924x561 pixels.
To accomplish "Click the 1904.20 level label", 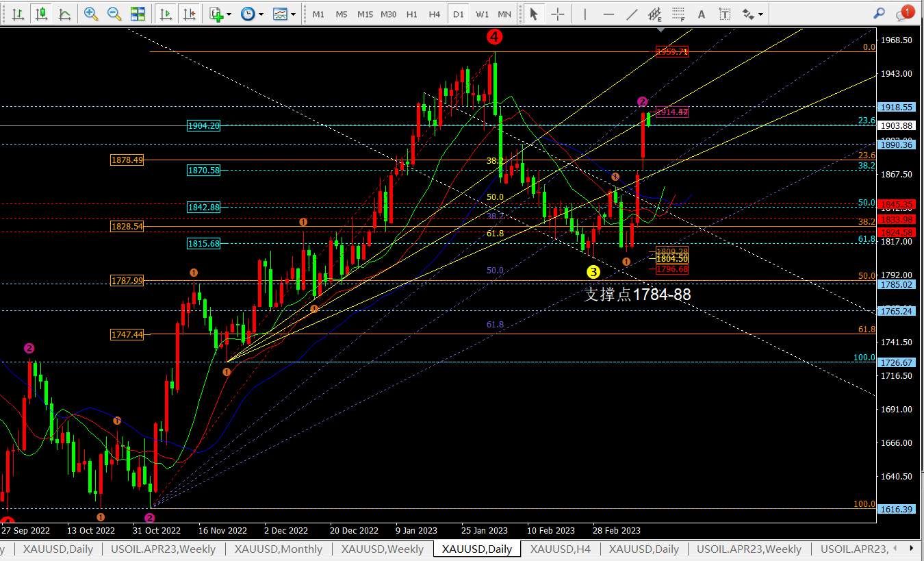I will coord(204,126).
